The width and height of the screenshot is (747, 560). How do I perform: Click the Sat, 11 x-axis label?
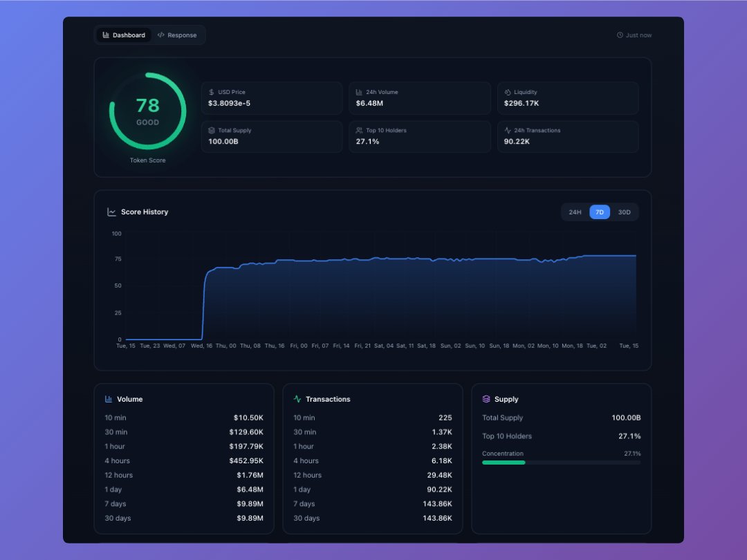405,346
